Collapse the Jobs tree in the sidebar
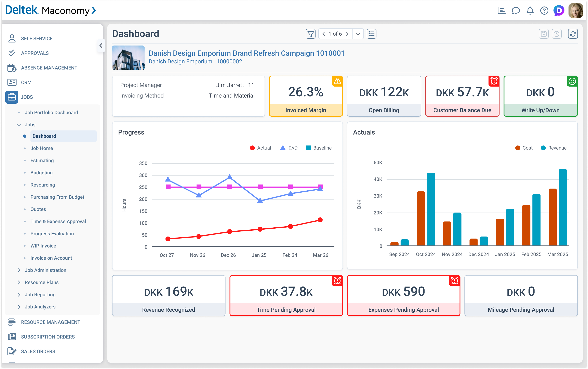This screenshot has width=588, height=369. 19,125
